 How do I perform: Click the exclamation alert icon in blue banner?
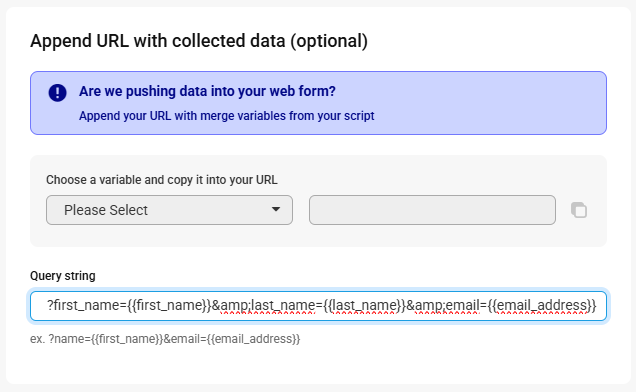[x=58, y=93]
